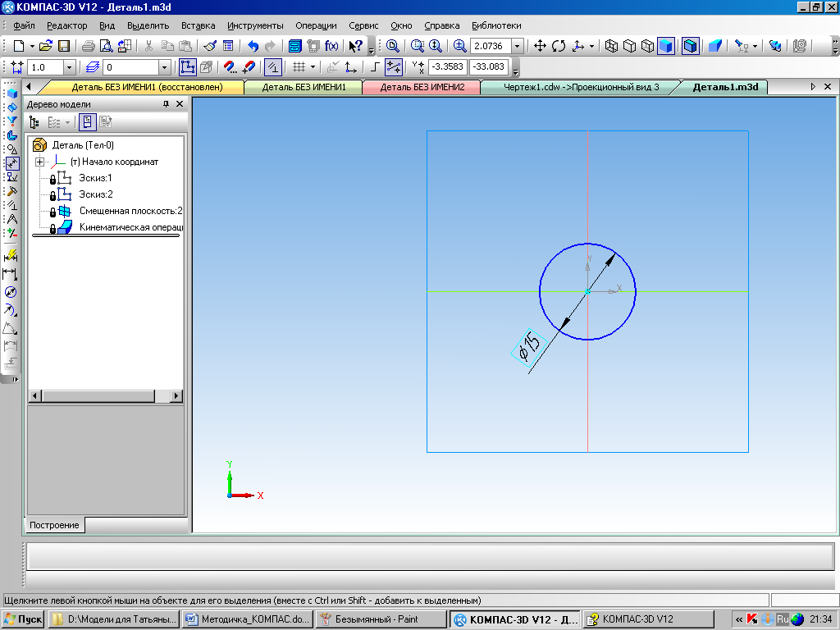Toggle the grid display button
This screenshot has height=630, width=840.
[299, 67]
